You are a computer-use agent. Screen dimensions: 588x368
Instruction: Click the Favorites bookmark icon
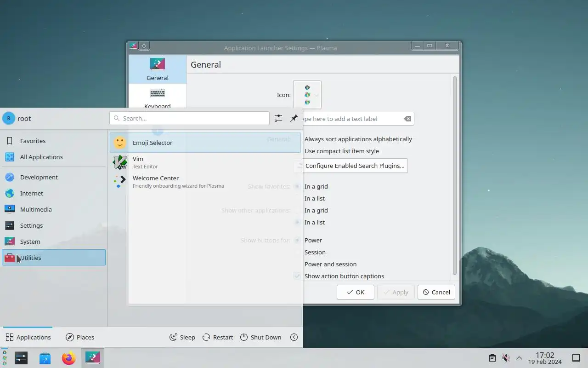(10, 141)
